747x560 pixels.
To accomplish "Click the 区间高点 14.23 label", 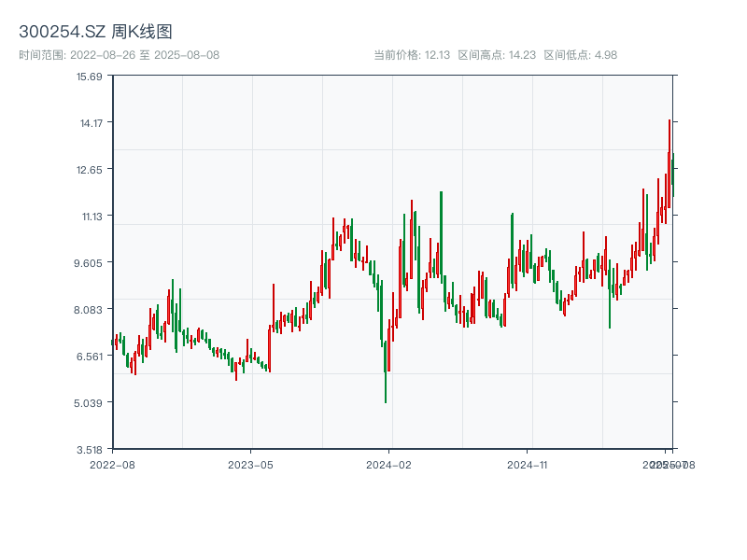I will tap(497, 55).
